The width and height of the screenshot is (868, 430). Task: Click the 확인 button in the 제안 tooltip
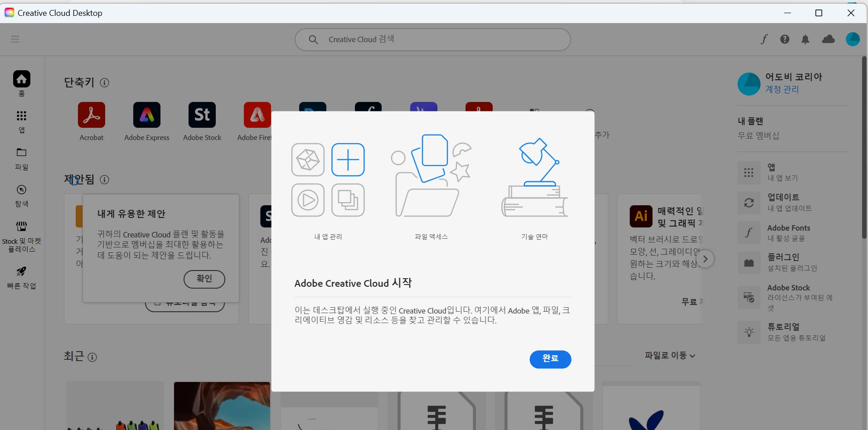[x=204, y=279]
